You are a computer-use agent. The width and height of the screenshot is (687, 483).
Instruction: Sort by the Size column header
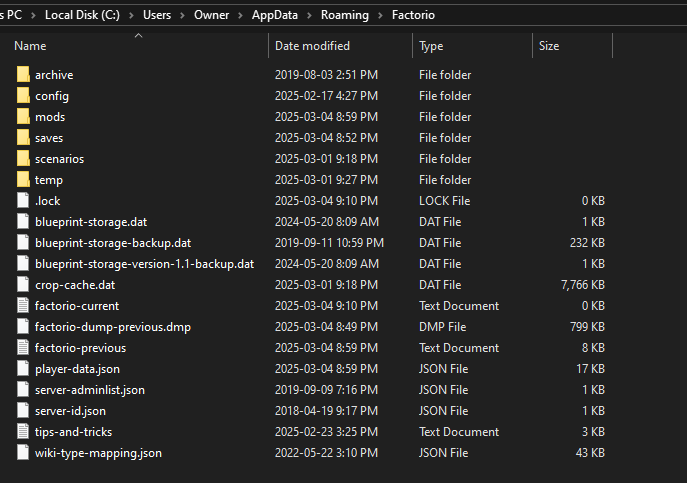click(x=549, y=46)
